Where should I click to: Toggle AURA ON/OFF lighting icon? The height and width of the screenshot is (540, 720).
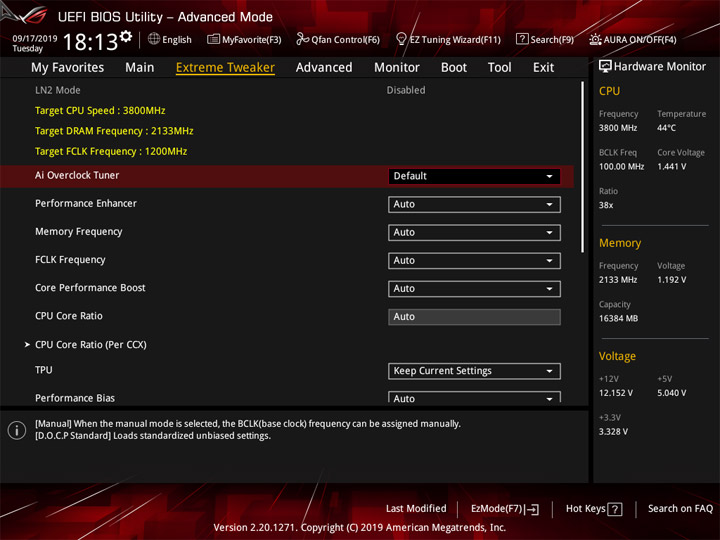click(595, 39)
